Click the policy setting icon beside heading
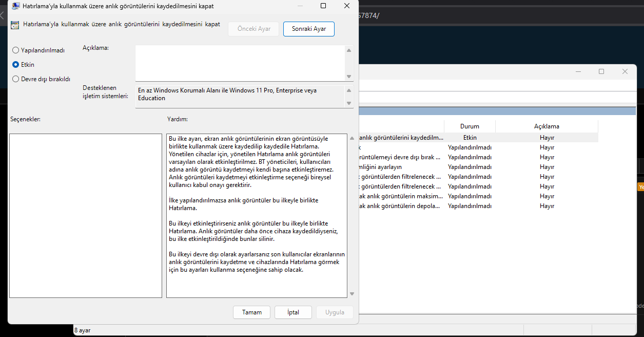 point(15,25)
